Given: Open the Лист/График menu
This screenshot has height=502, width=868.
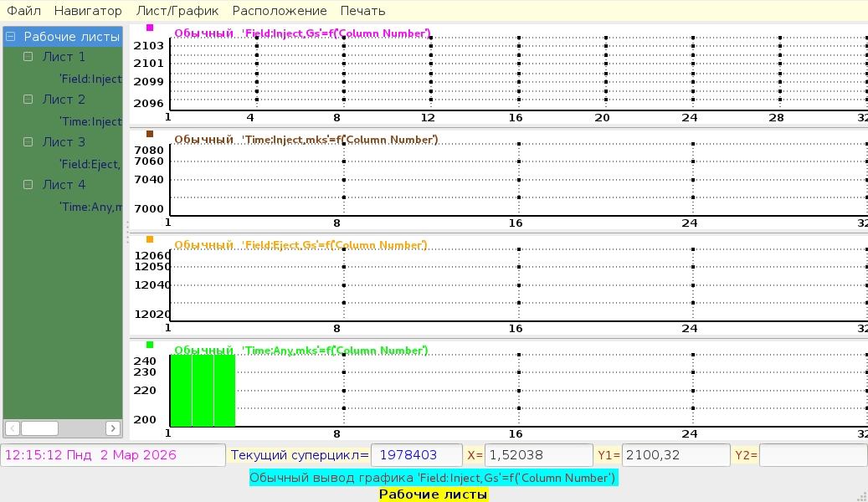Looking at the screenshot, I should click(x=177, y=11).
